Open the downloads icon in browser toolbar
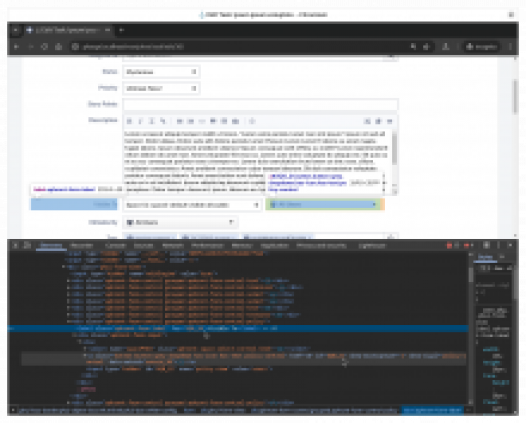 coord(445,47)
